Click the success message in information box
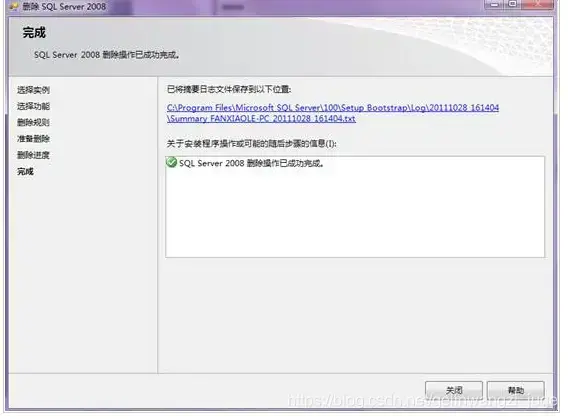 (x=251, y=163)
